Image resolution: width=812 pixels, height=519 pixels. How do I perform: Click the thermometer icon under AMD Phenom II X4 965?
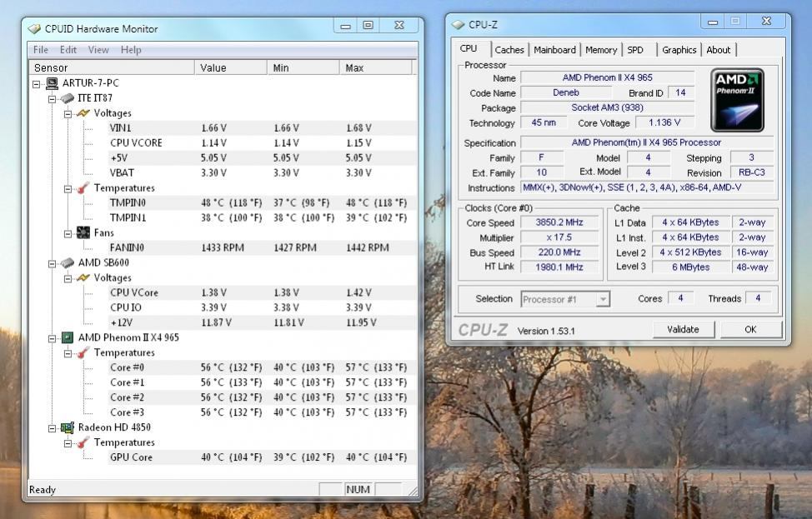point(83,353)
